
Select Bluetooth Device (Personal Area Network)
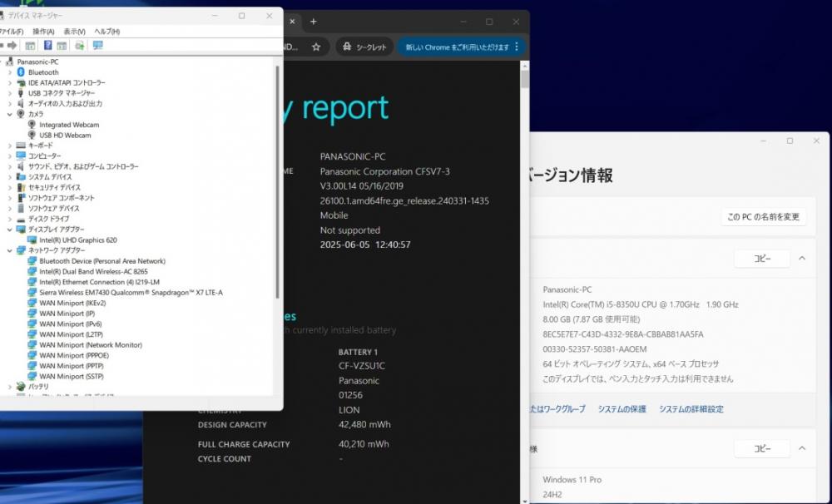point(102,261)
